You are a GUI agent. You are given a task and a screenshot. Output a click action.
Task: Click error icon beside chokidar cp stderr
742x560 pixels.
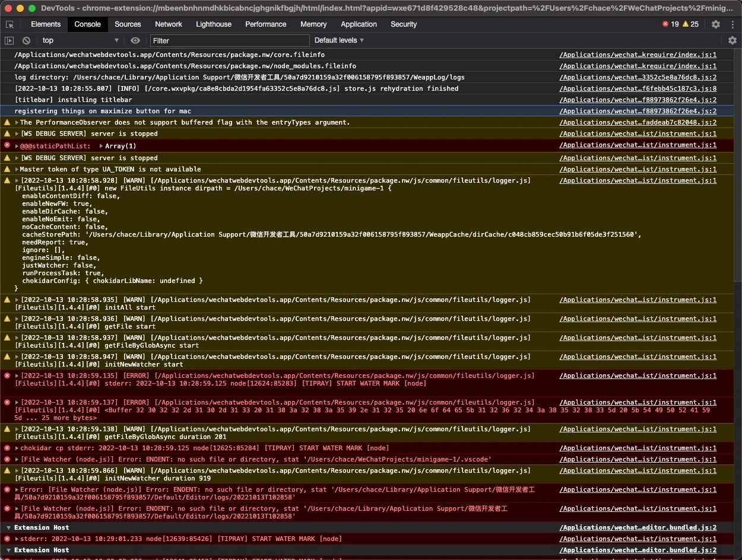pos(7,448)
